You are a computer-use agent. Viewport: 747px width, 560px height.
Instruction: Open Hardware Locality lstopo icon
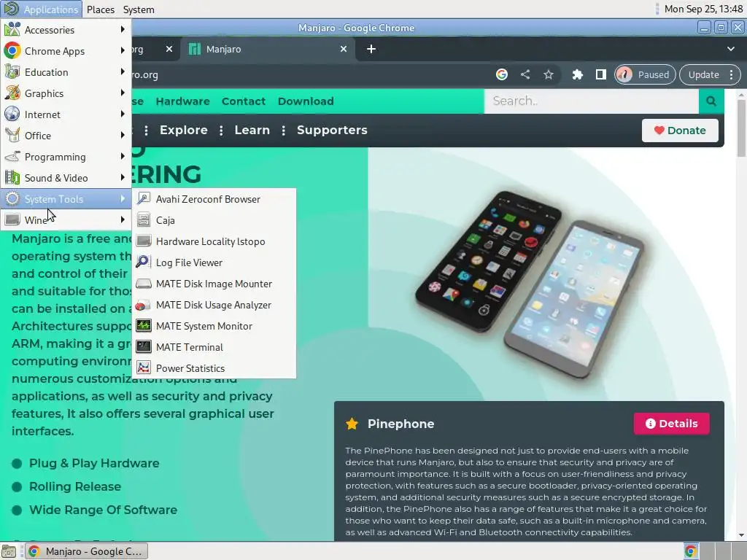[144, 241]
